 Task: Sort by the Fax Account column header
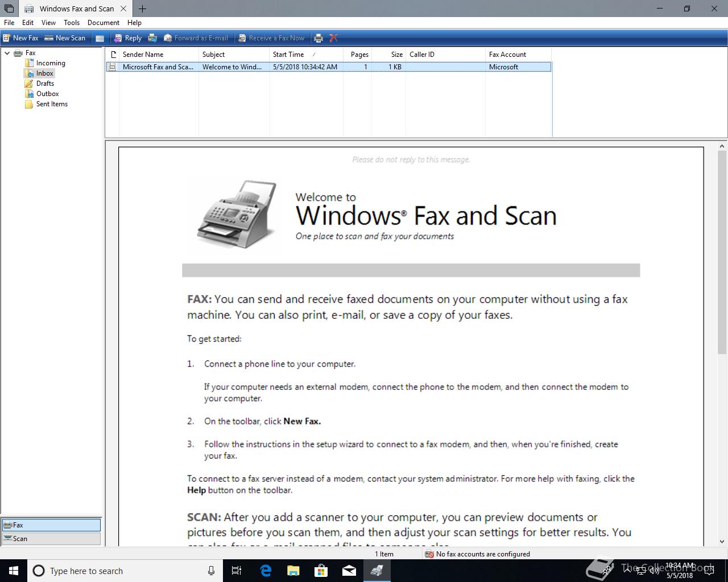[x=518, y=55]
